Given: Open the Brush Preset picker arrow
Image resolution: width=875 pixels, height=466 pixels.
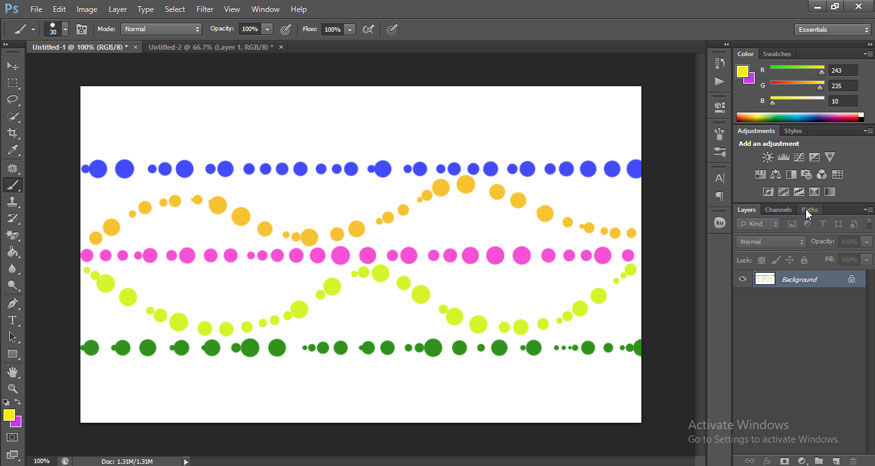Looking at the screenshot, I should 62,29.
